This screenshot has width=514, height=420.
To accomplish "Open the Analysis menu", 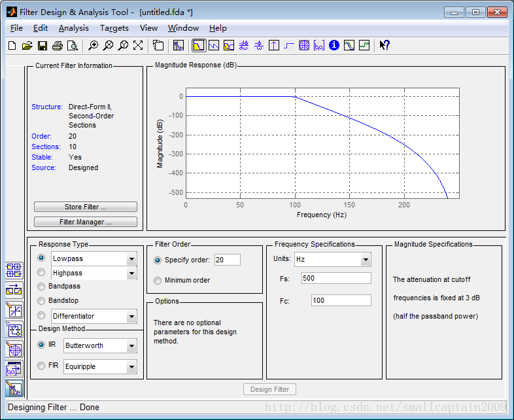I will [74, 28].
